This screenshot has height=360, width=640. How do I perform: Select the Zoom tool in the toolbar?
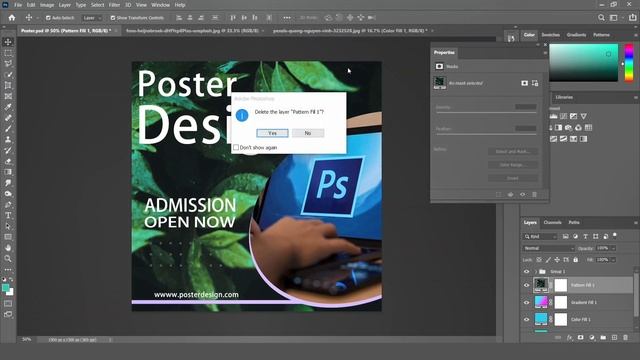click(8, 258)
